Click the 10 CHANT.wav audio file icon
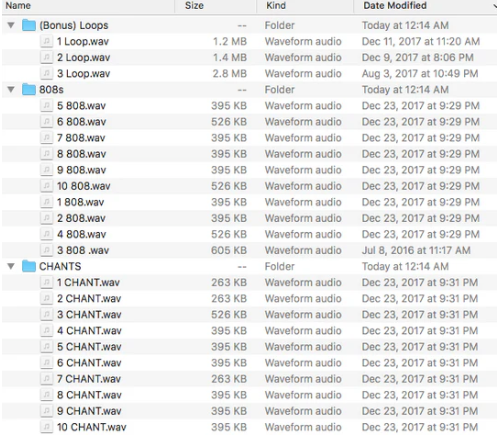Screen dimensions: 497x438 [46, 427]
